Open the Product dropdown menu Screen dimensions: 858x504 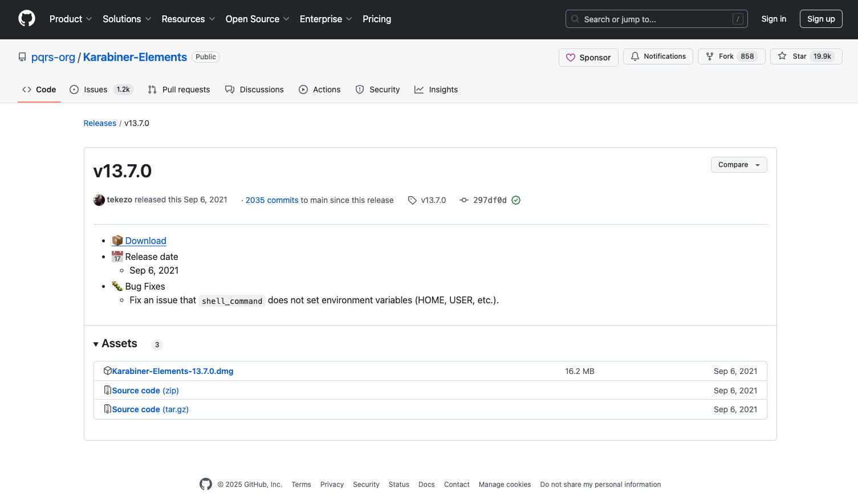click(x=71, y=19)
